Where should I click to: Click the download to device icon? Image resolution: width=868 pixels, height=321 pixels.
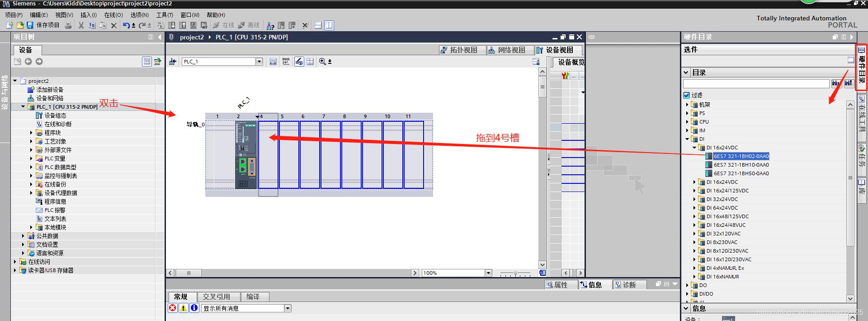tap(172, 25)
